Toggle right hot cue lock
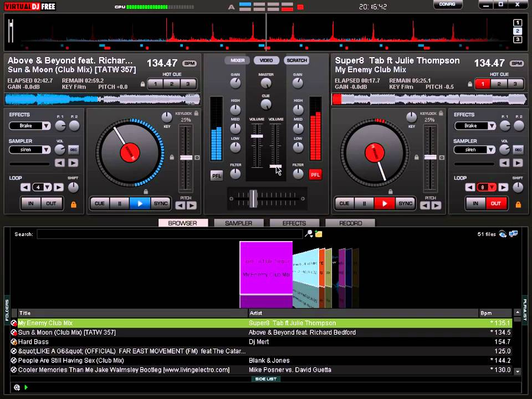Viewport: 532px width, 399px height. [x=470, y=84]
